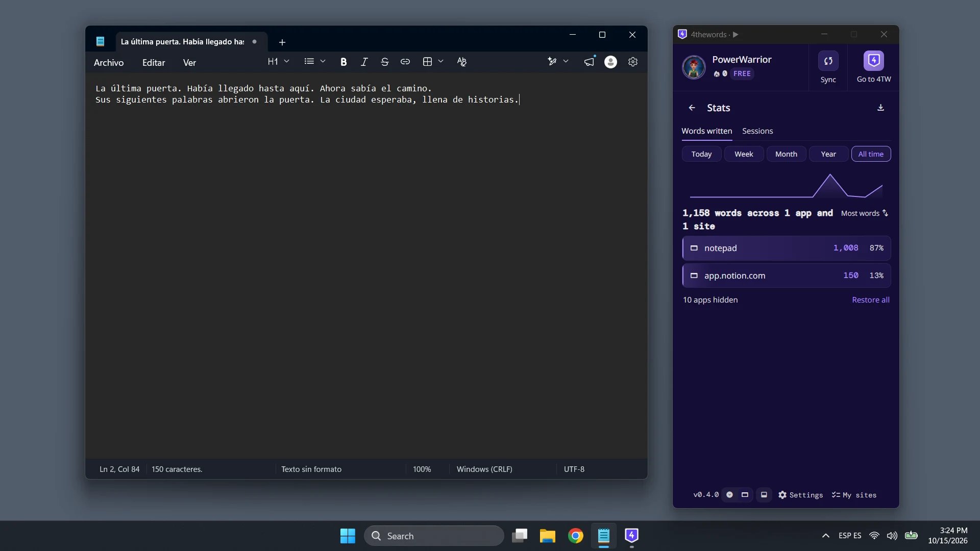Change the Most words sort order
This screenshot has height=551, width=980.
point(865,213)
